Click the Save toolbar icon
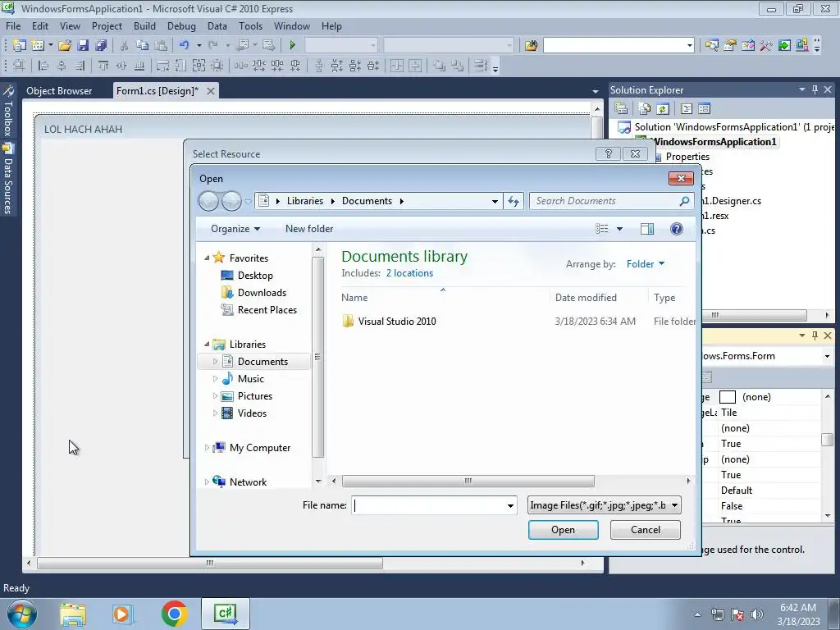Image resolution: width=840 pixels, height=630 pixels. 83,46
